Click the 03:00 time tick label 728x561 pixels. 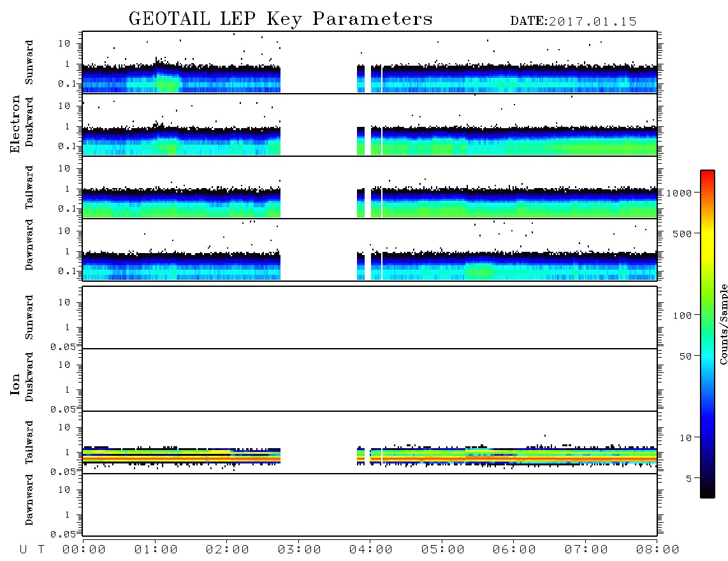(x=300, y=550)
